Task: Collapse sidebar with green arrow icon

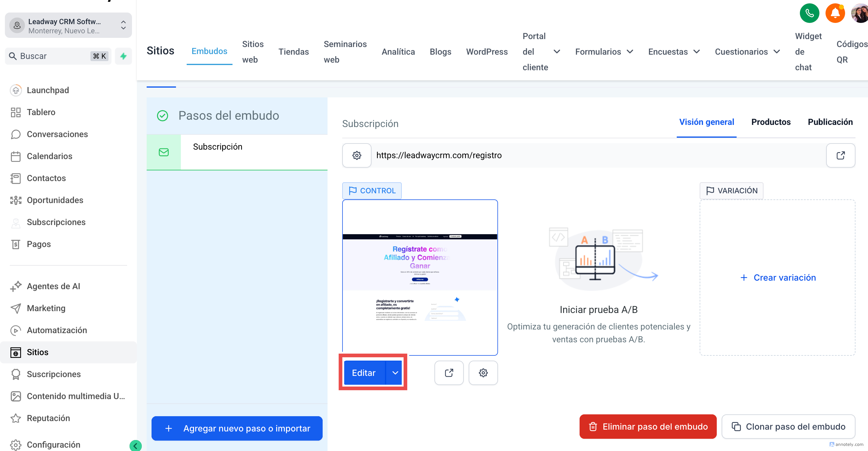Action: click(x=135, y=446)
